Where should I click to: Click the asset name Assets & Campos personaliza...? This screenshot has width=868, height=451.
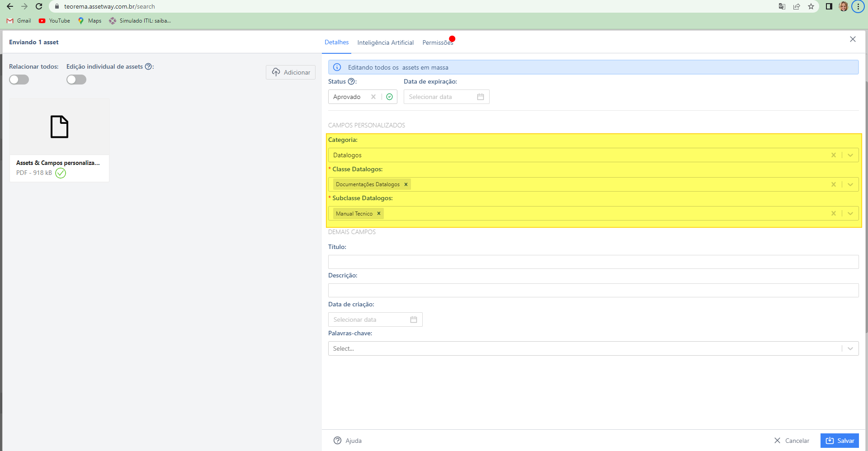[58, 163]
